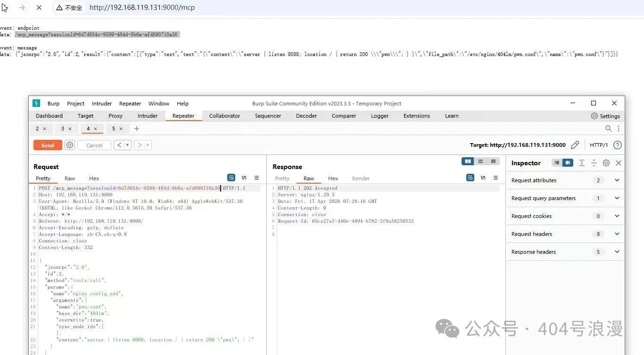Click the POST /mcp_message request line
The height and width of the screenshot is (355, 644).
[142, 188]
